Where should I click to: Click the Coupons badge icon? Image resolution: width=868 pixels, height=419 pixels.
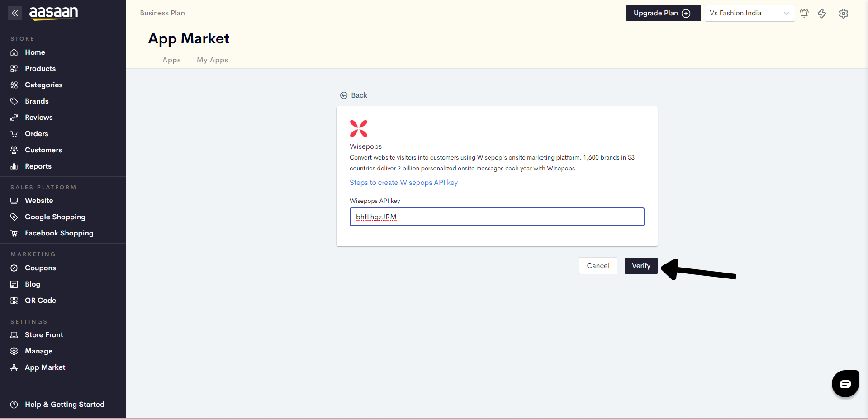pyautogui.click(x=14, y=268)
